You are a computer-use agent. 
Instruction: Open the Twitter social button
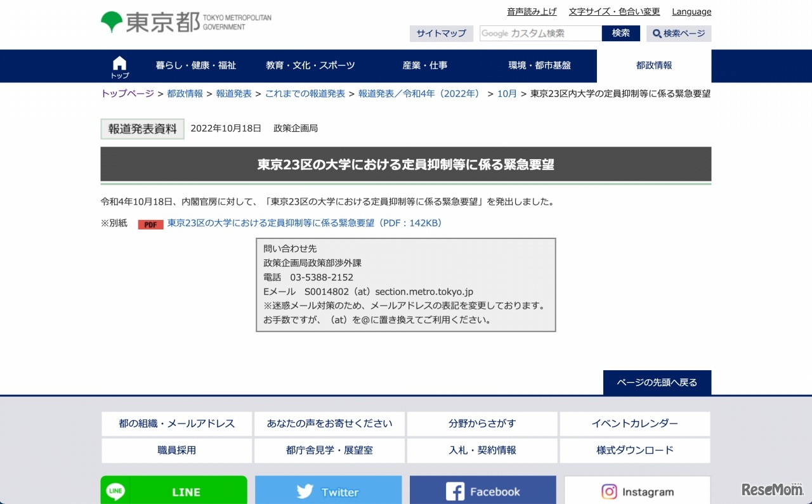[328, 491]
